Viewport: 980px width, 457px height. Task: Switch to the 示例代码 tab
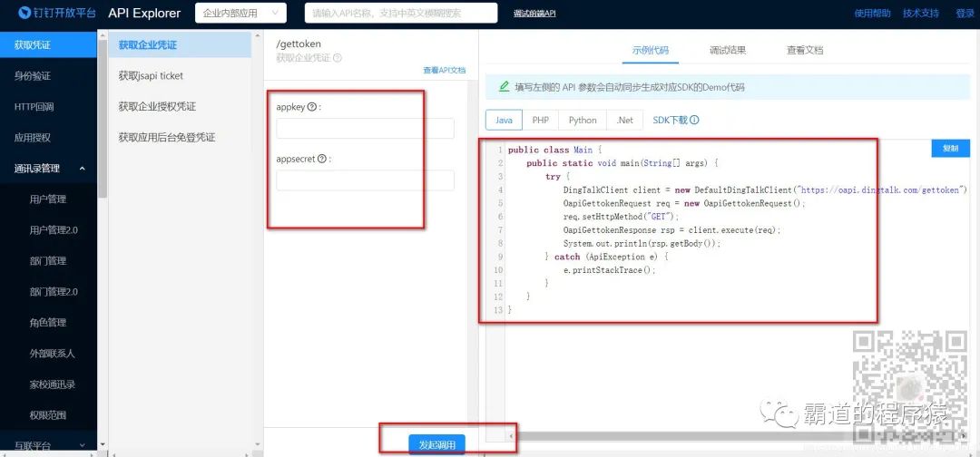[x=650, y=50]
